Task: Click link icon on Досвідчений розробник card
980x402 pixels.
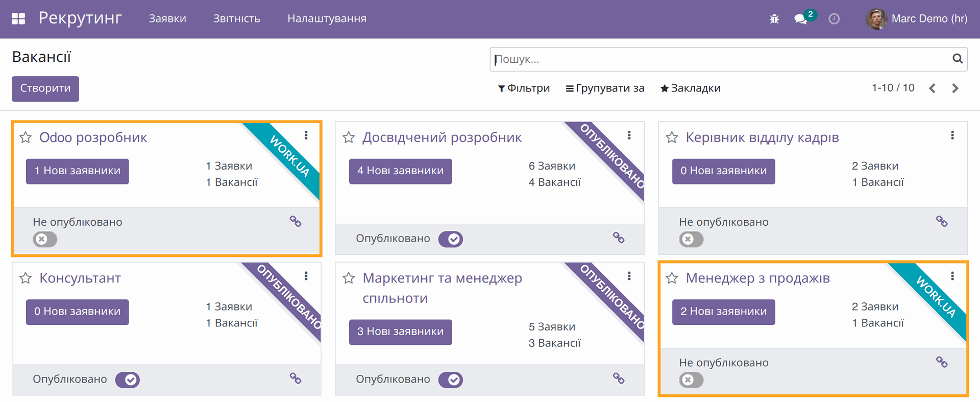Action: pyautogui.click(x=619, y=238)
